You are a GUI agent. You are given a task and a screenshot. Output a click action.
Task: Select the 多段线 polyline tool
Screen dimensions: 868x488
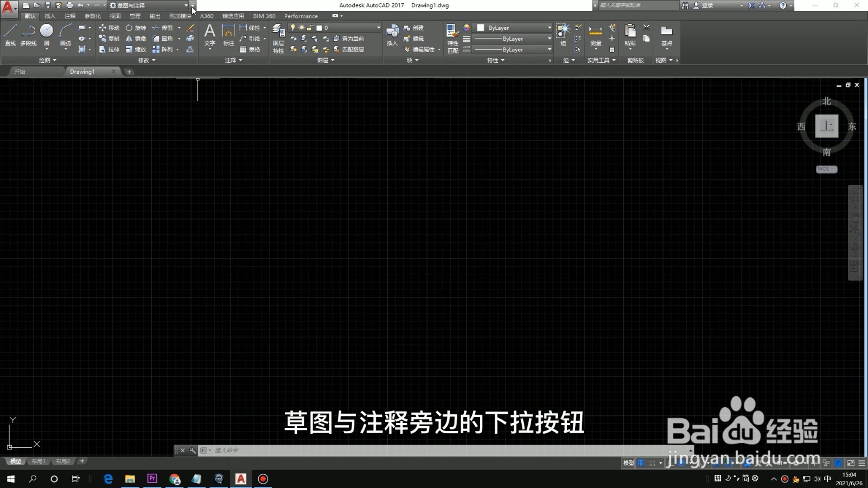28,35
